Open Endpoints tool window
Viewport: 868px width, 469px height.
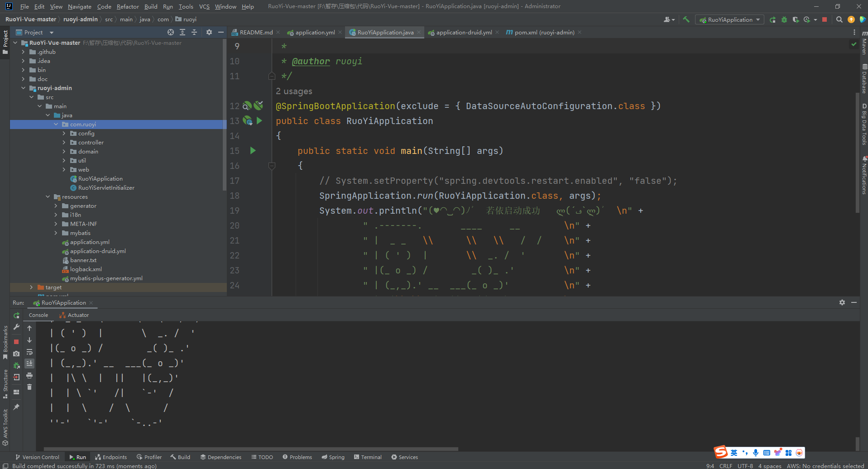click(111, 457)
